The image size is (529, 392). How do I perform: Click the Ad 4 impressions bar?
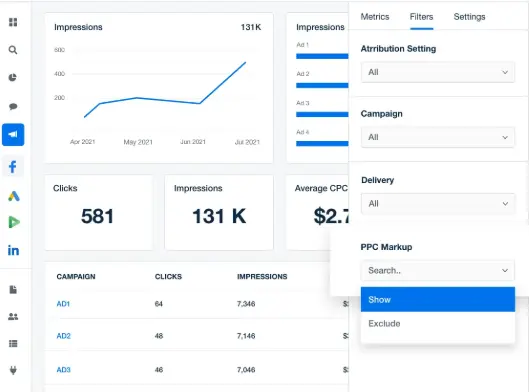tap(322, 144)
